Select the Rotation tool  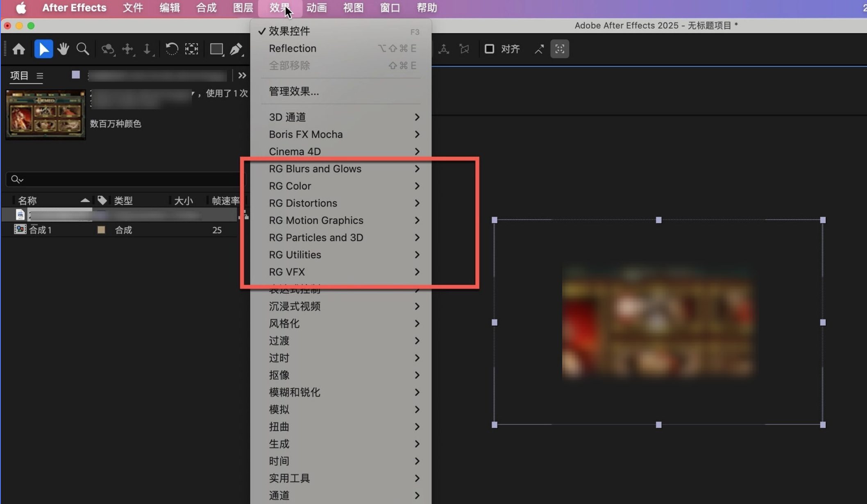(x=172, y=49)
